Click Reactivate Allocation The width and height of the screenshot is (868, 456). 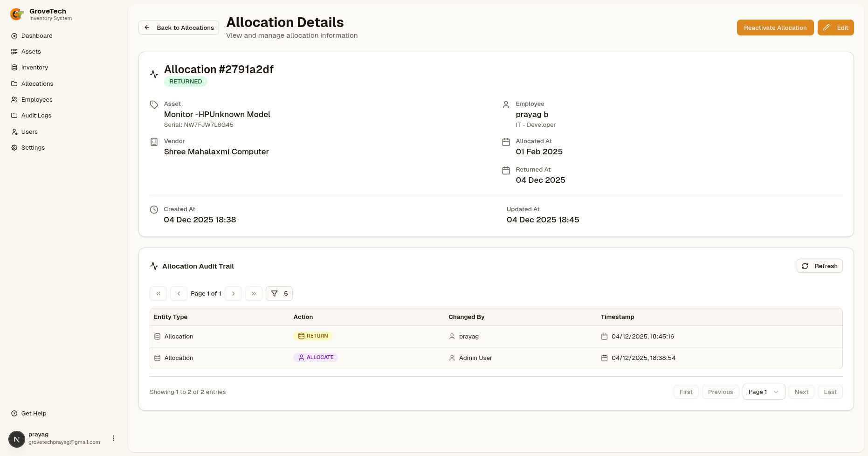[775, 28]
